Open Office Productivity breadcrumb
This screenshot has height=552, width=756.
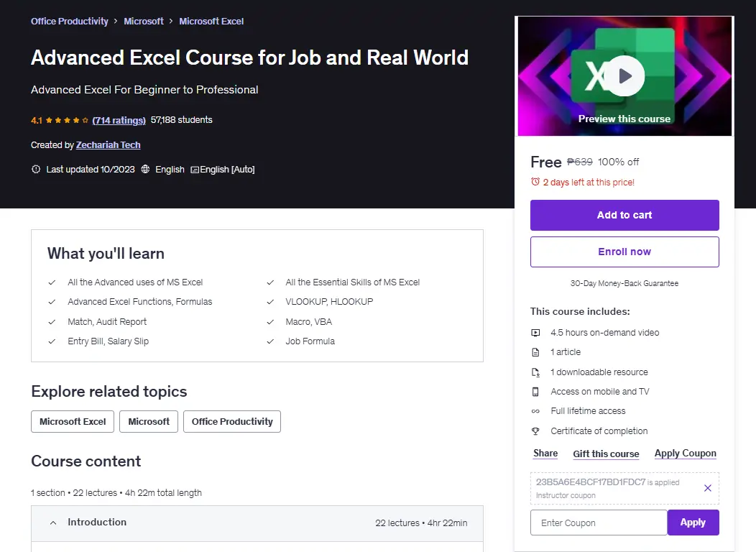click(x=70, y=22)
